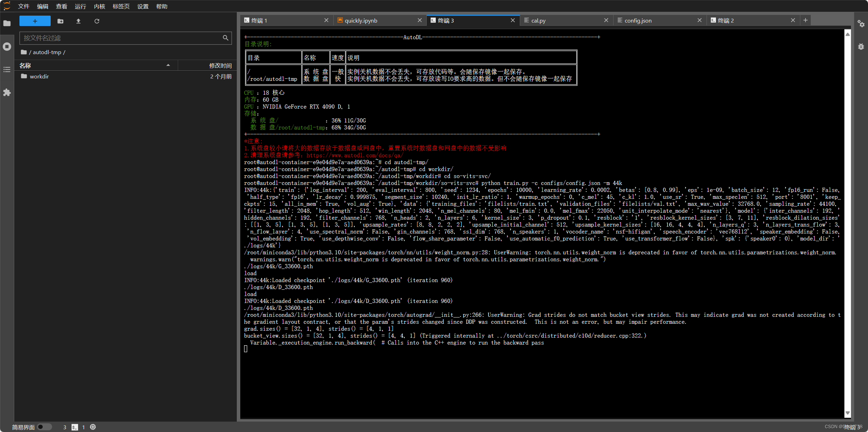Sort files by name column arrow
Viewport: 868px width, 432px height.
coord(168,65)
